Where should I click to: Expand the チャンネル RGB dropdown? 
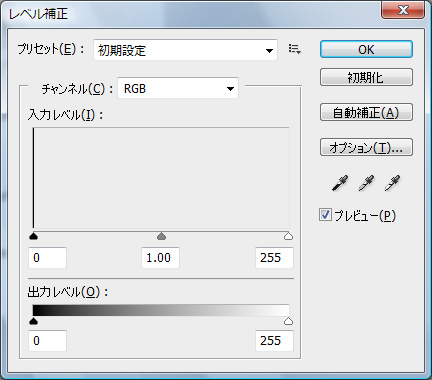pyautogui.click(x=178, y=88)
